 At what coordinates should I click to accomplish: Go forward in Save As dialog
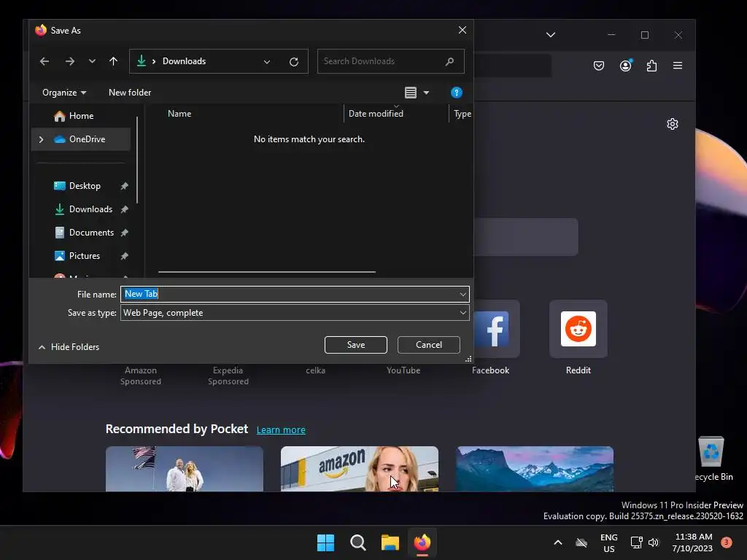click(69, 61)
